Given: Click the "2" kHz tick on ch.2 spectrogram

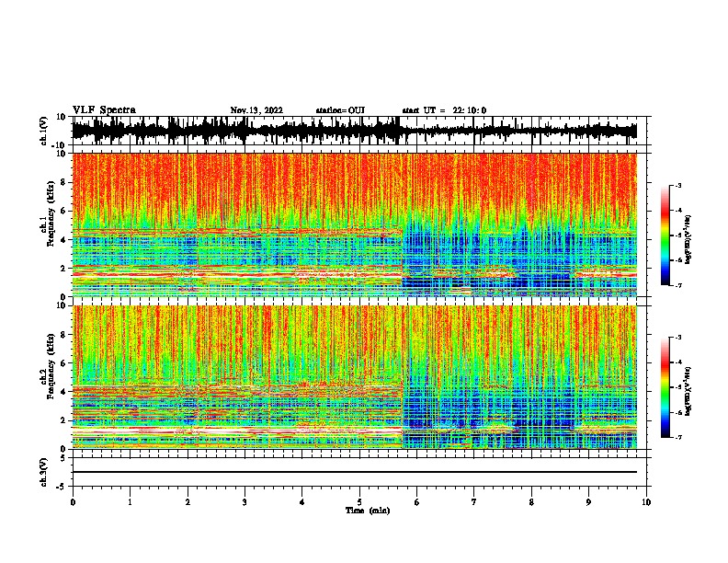Looking at the screenshot, I should pos(64,420).
